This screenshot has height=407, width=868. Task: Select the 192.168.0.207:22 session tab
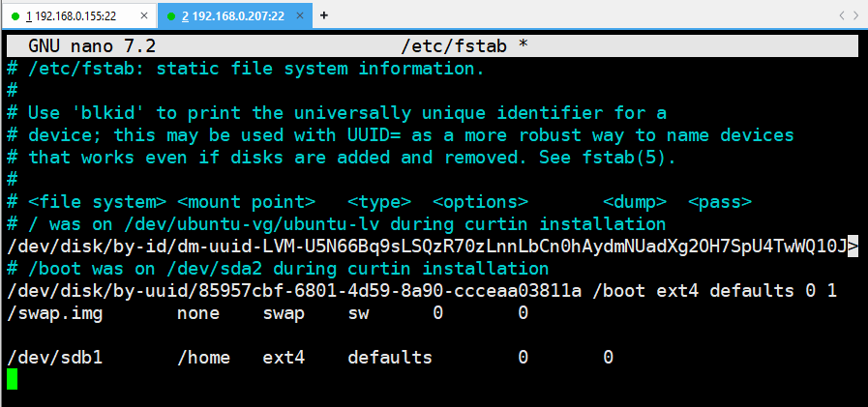point(235,16)
